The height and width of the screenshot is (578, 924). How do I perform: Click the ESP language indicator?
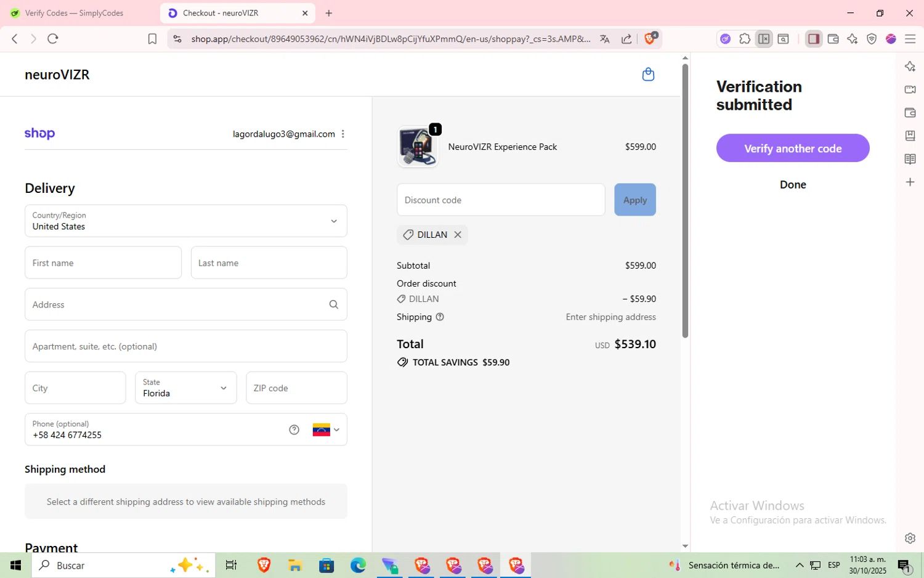click(834, 565)
